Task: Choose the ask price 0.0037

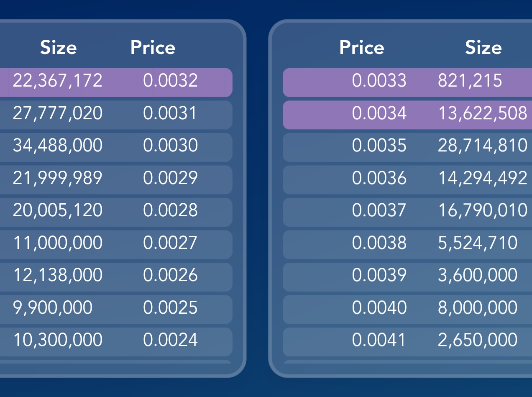Action: (x=379, y=210)
